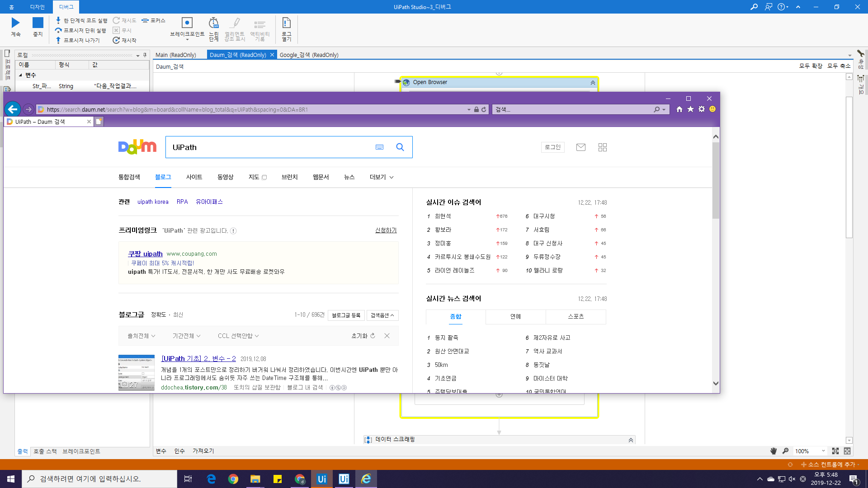Click the Stop (중지) debug icon
Image resolution: width=868 pixels, height=488 pixels.
38,23
